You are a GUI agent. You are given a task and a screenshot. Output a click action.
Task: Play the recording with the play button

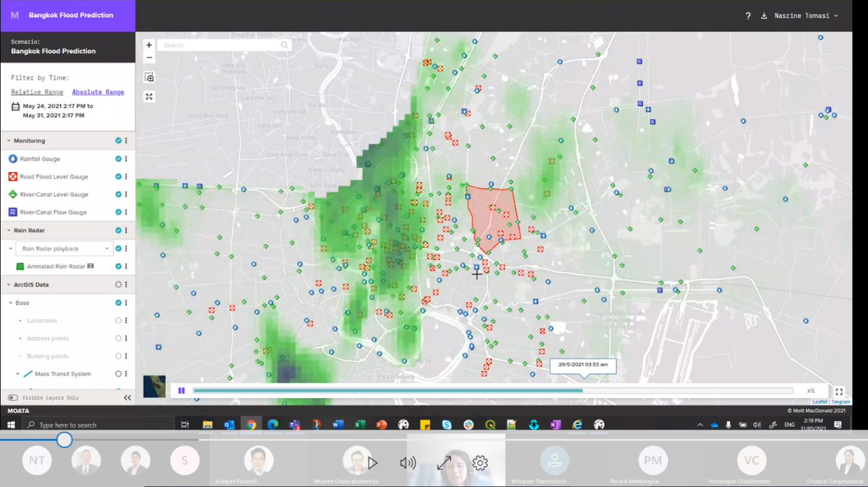pos(373,463)
